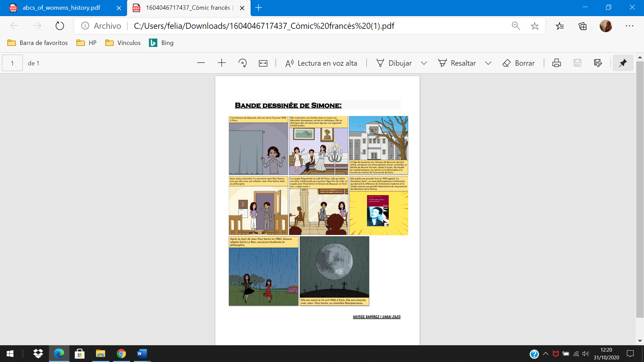Print the PDF document
The image size is (644, 362).
click(x=556, y=63)
